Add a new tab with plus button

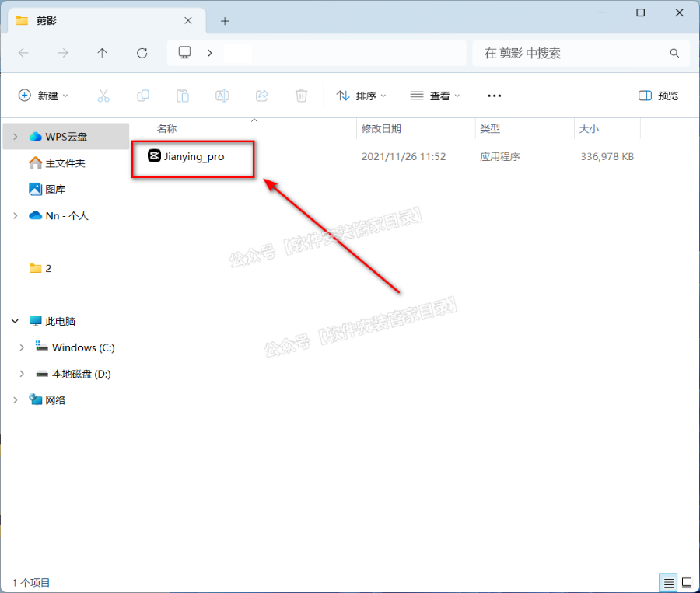pos(225,21)
